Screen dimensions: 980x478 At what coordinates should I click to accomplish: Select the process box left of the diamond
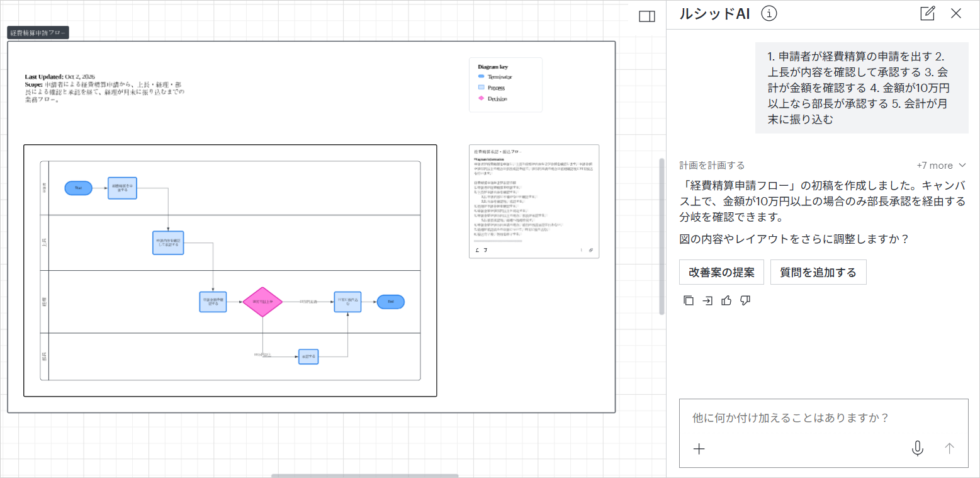[213, 302]
